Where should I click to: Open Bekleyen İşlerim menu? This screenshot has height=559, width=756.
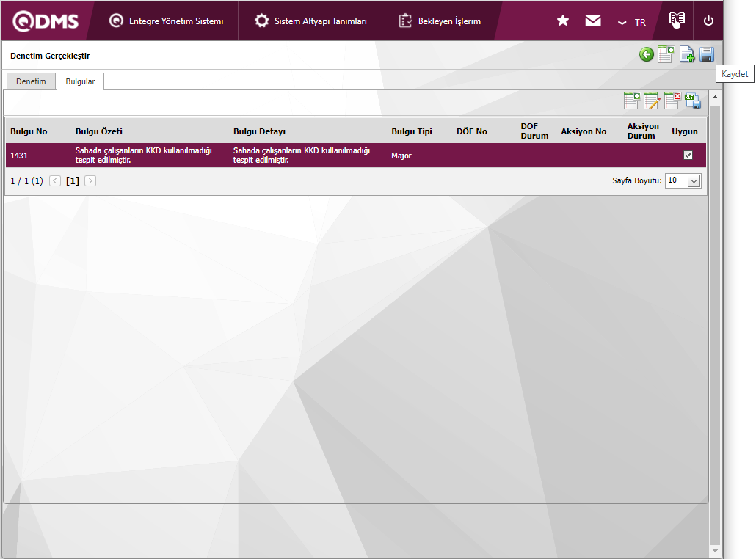440,21
